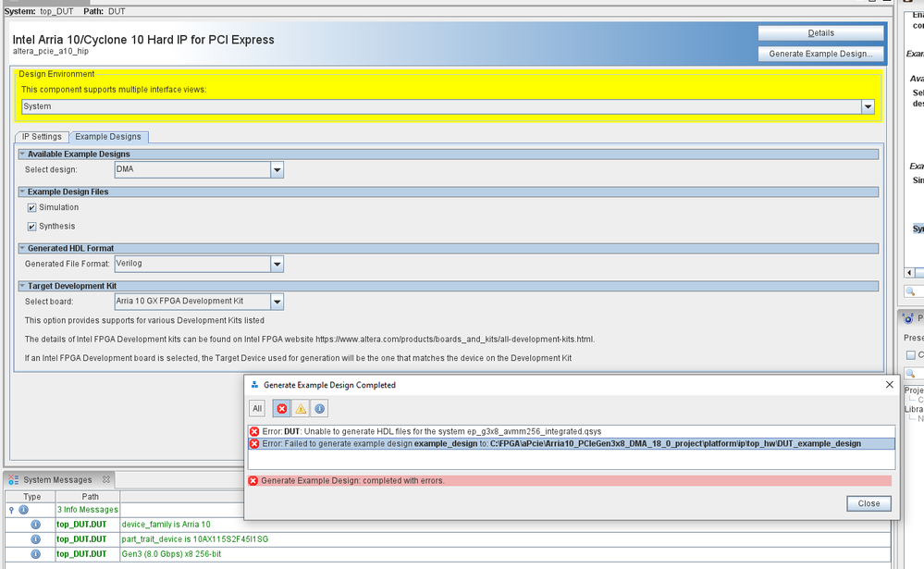Click the info icon of the Gen3 row
924x569 pixels.
[x=35, y=554]
